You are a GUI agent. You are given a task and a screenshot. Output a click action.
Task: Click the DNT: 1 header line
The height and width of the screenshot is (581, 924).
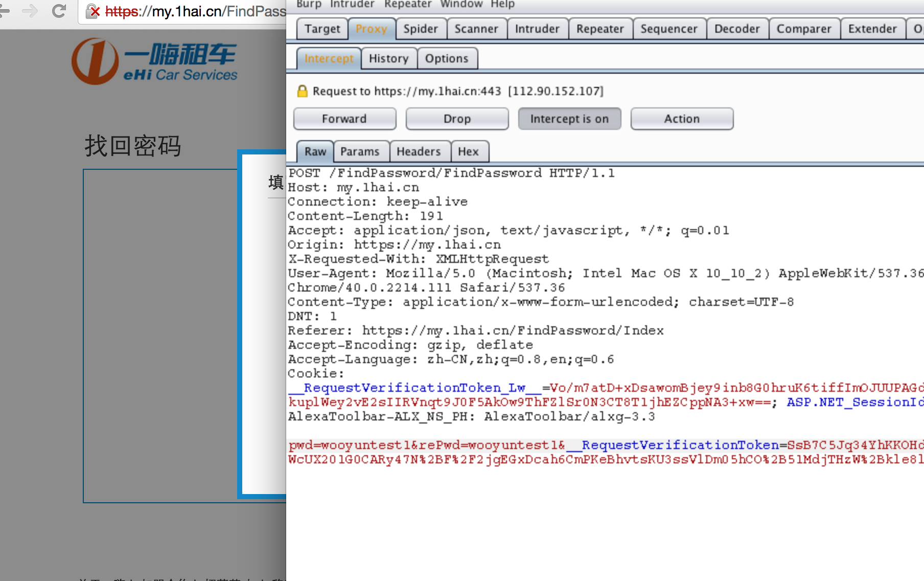312,316
